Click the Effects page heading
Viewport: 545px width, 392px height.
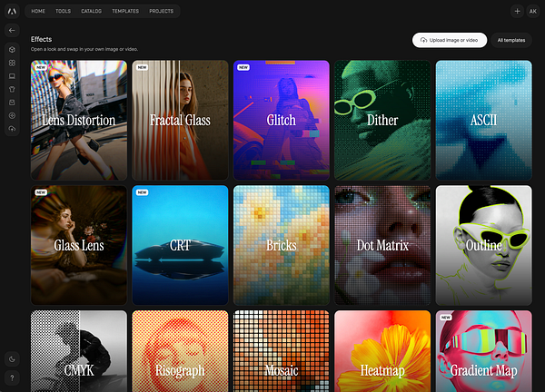click(41, 39)
